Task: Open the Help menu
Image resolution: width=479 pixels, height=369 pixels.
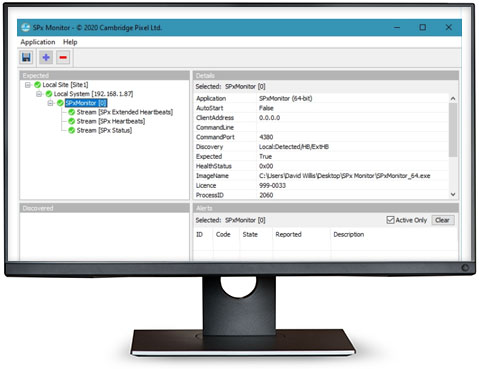Action: pyautogui.click(x=70, y=42)
